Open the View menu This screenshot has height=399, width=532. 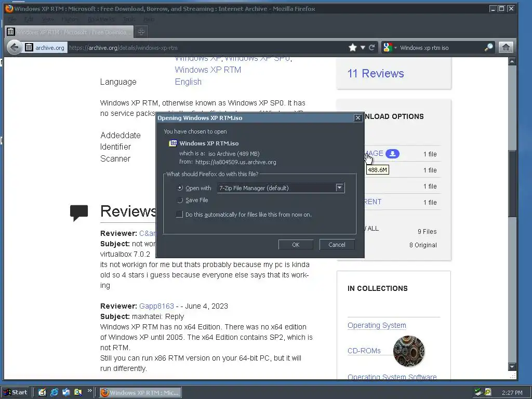tap(48, 19)
